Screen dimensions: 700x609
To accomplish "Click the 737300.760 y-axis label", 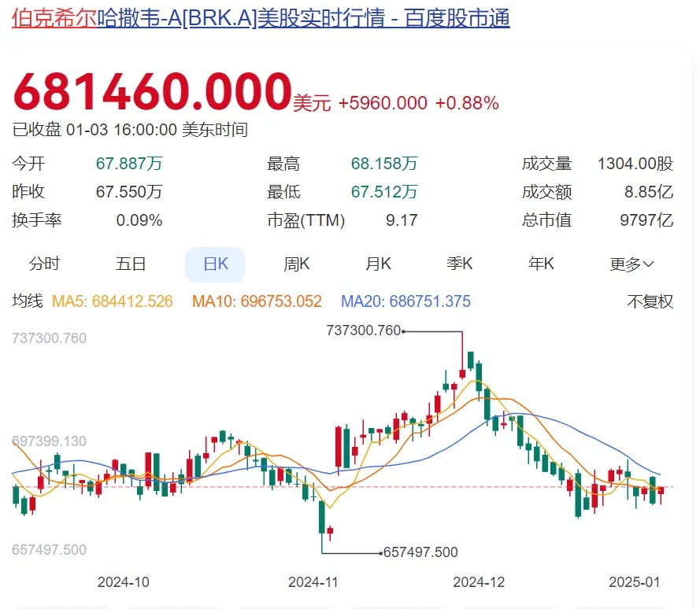I will coord(49,338).
